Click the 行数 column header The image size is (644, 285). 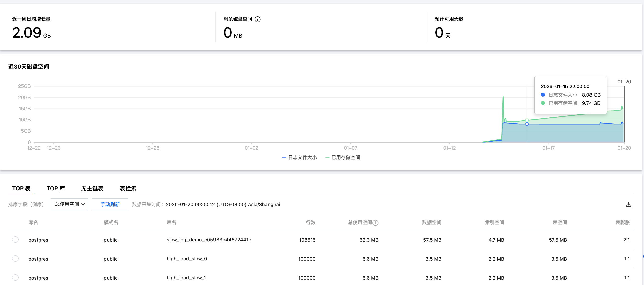[x=311, y=222]
